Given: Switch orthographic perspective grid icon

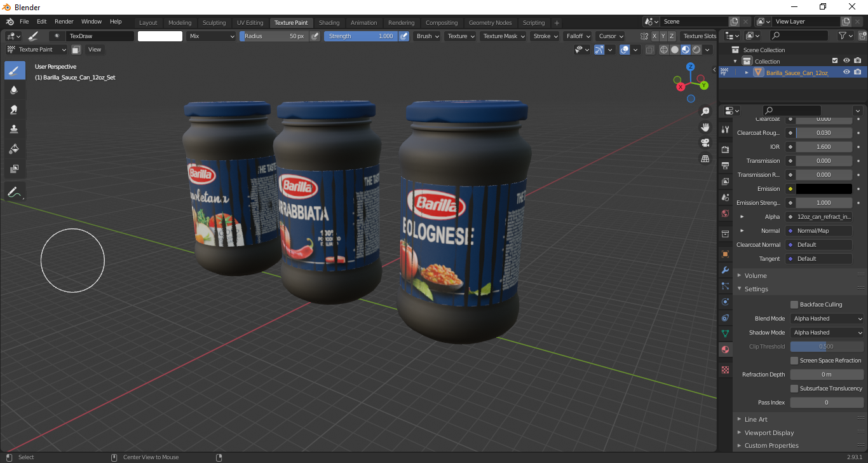Looking at the screenshot, I should [705, 159].
